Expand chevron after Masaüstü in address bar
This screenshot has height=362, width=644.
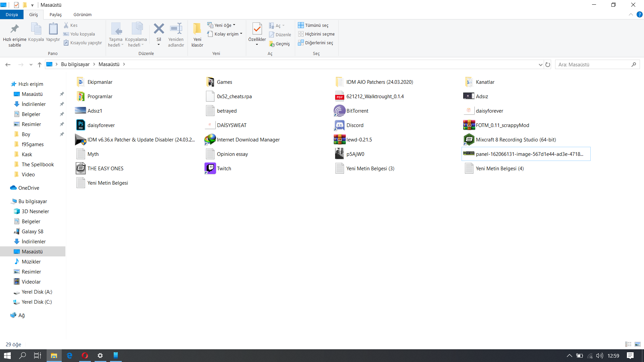tap(124, 64)
